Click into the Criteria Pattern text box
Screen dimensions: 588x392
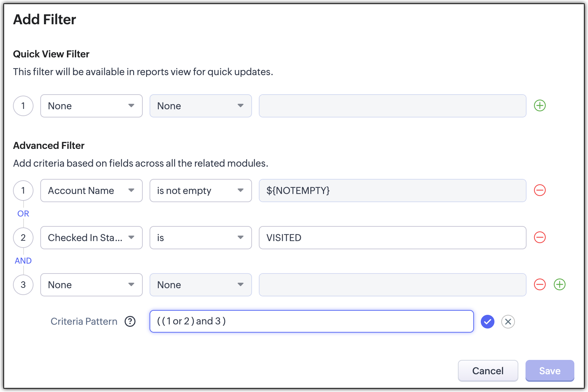[311, 321]
